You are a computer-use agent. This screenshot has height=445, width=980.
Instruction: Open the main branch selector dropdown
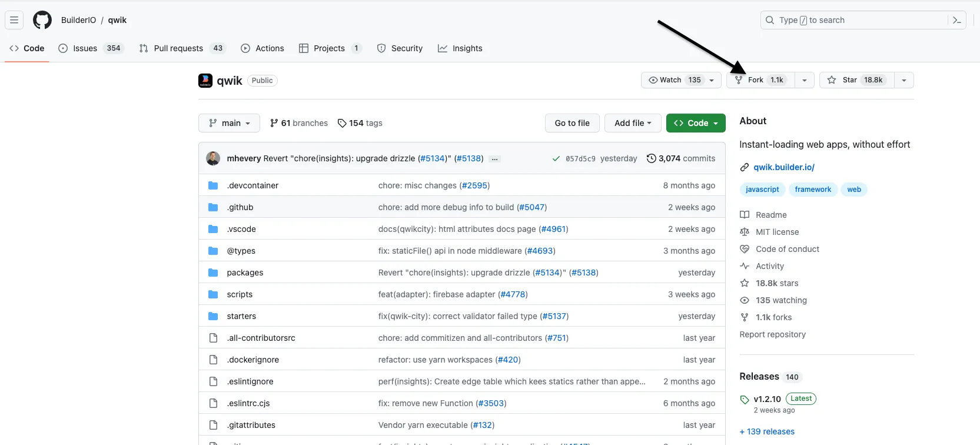pyautogui.click(x=230, y=123)
